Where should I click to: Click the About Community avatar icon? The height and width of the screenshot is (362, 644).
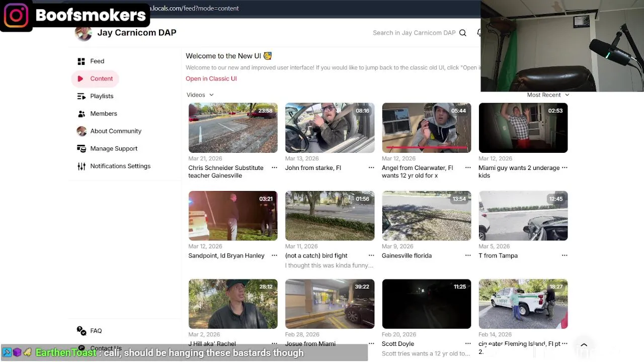pyautogui.click(x=81, y=131)
